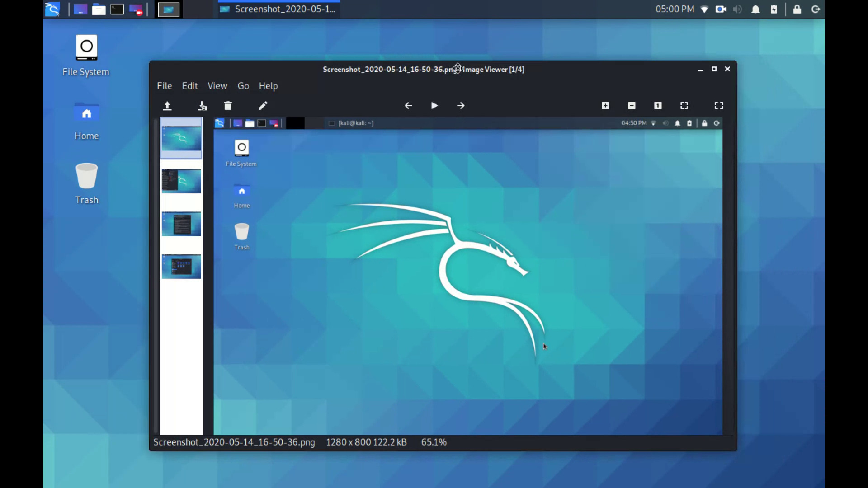The image size is (868, 488).
Task: Open the File menu
Action: pos(164,86)
